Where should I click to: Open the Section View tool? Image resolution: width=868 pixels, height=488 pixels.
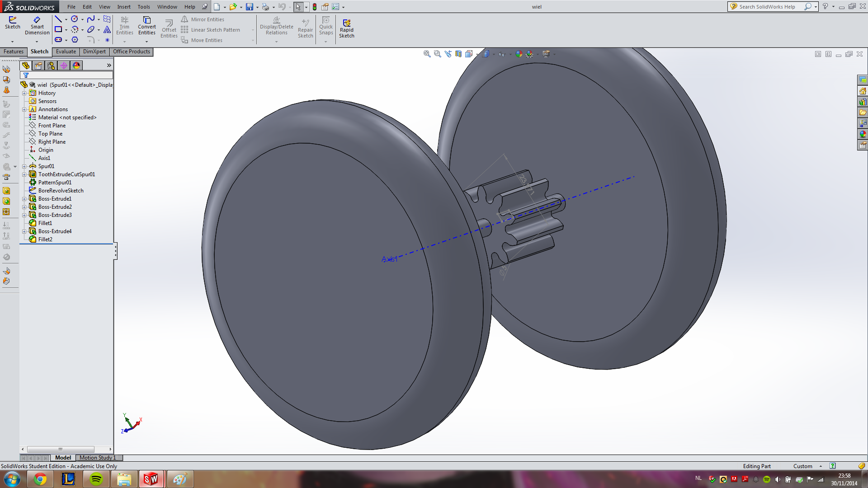click(458, 54)
